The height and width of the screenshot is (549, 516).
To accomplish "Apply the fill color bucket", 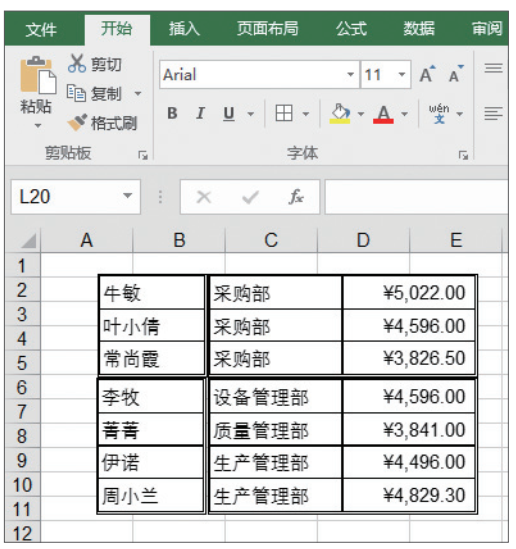I will click(340, 113).
